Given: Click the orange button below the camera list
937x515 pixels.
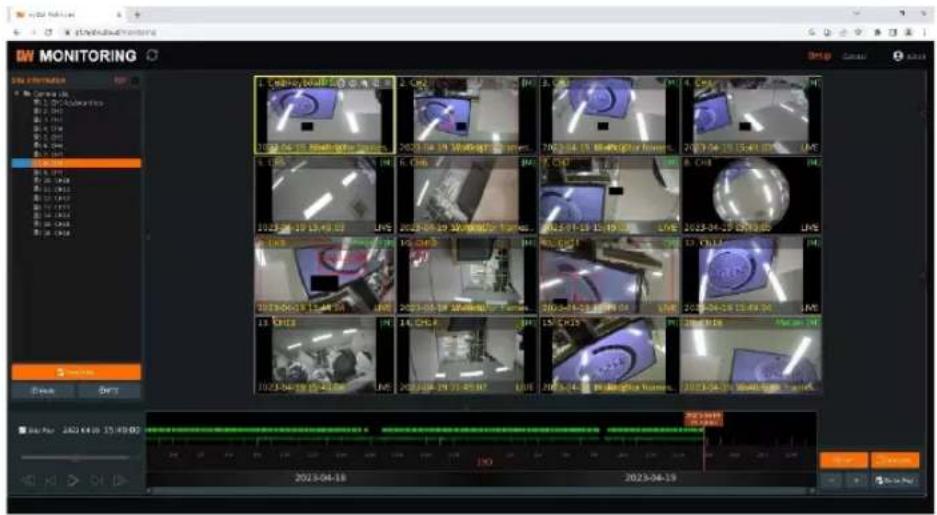Looking at the screenshot, I should tap(76, 372).
